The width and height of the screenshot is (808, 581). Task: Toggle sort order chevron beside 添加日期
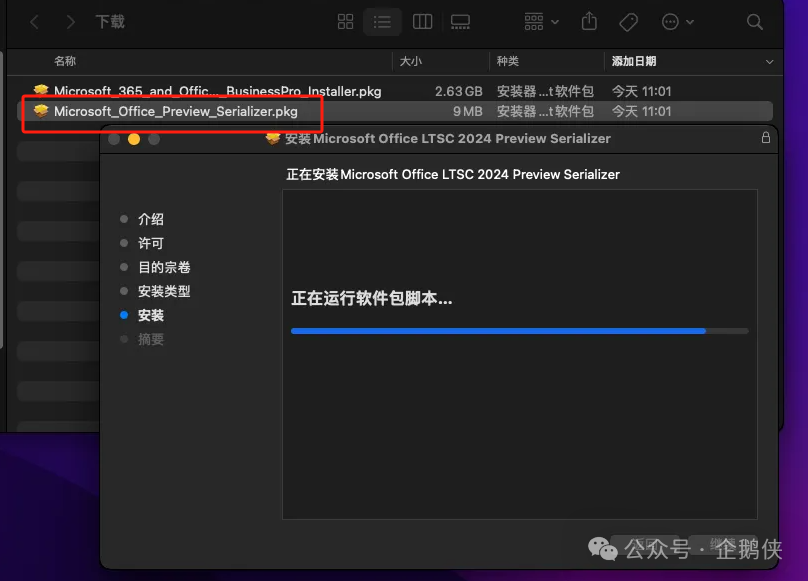[769, 62]
